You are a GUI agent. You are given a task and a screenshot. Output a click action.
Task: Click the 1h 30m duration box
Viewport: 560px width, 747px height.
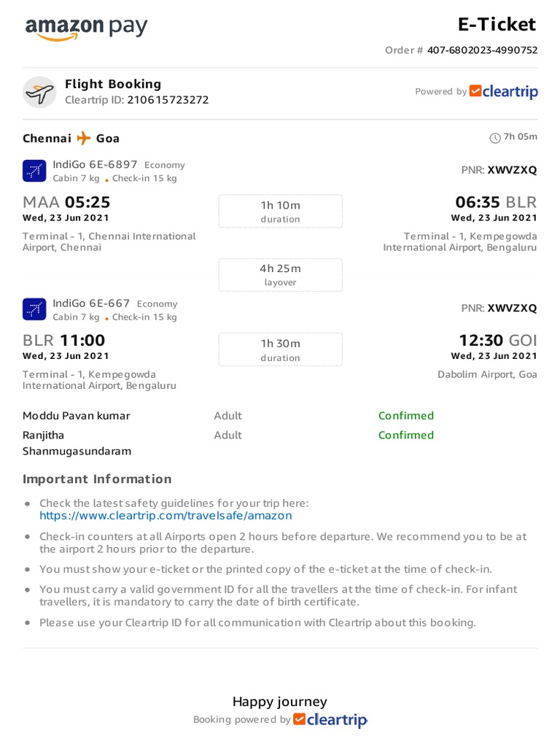280,349
